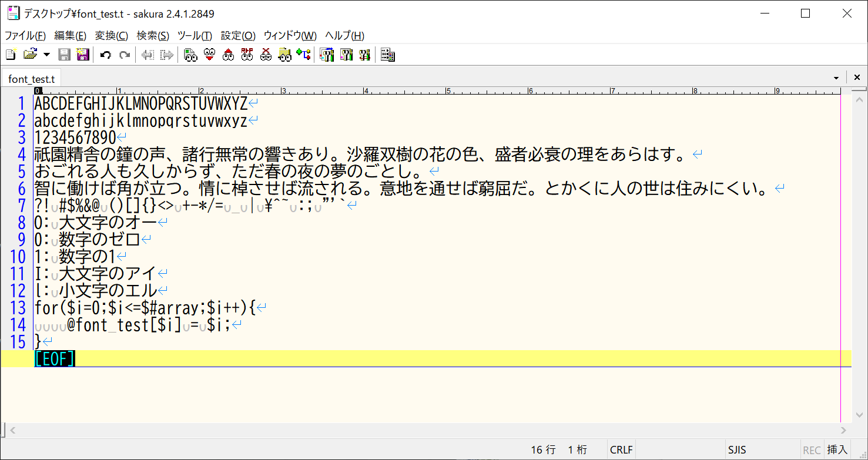Redo the undone edit
This screenshot has height=460, width=868.
[125, 55]
